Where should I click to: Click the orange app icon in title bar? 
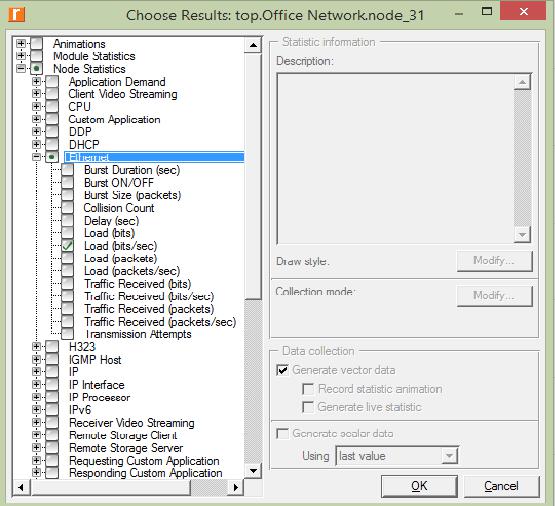(17, 15)
